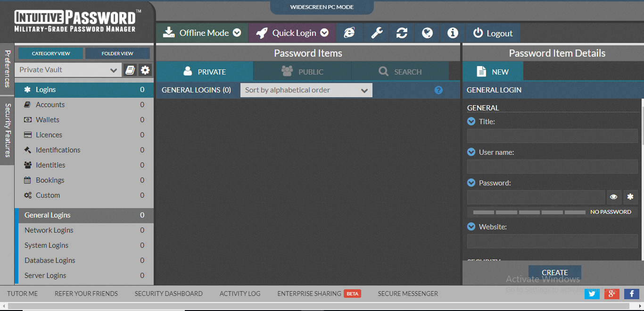Select the Bookings category
Image resolution: width=644 pixels, height=311 pixels.
[84, 180]
